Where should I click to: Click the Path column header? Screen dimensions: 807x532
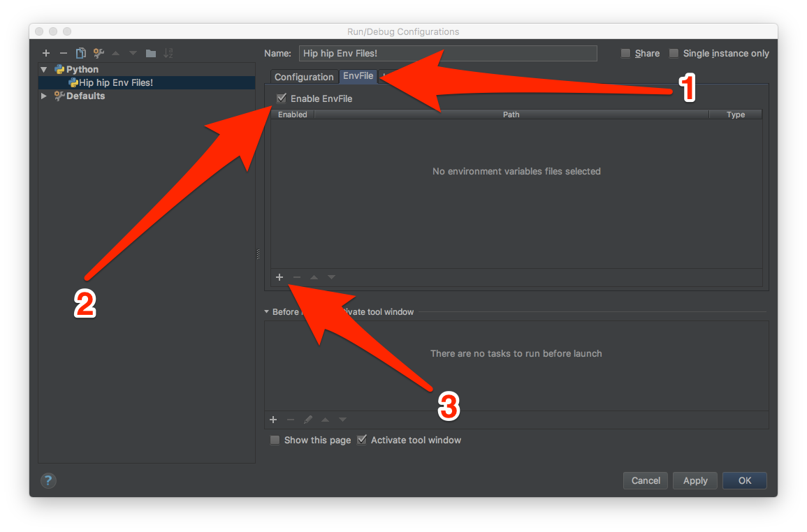511,114
